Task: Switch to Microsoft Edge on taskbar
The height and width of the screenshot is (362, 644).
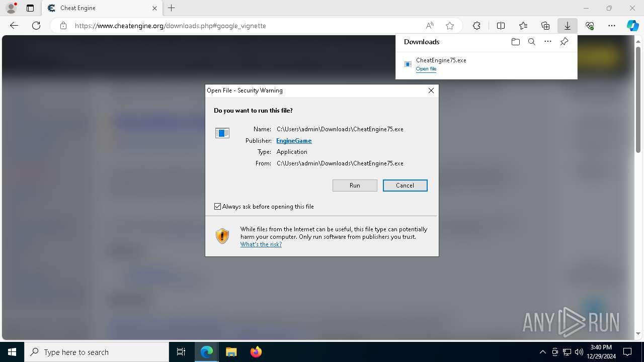Action: [x=207, y=352]
